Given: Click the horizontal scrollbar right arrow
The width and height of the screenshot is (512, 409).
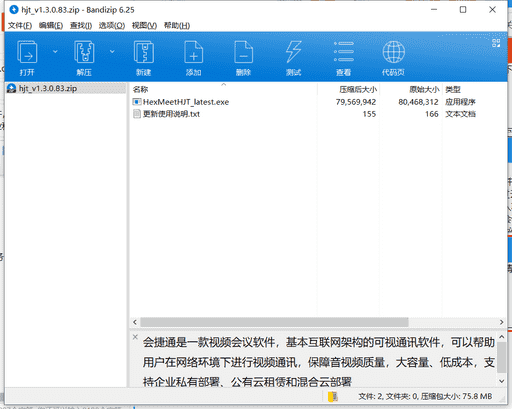Looking at the screenshot, I should point(501,322).
